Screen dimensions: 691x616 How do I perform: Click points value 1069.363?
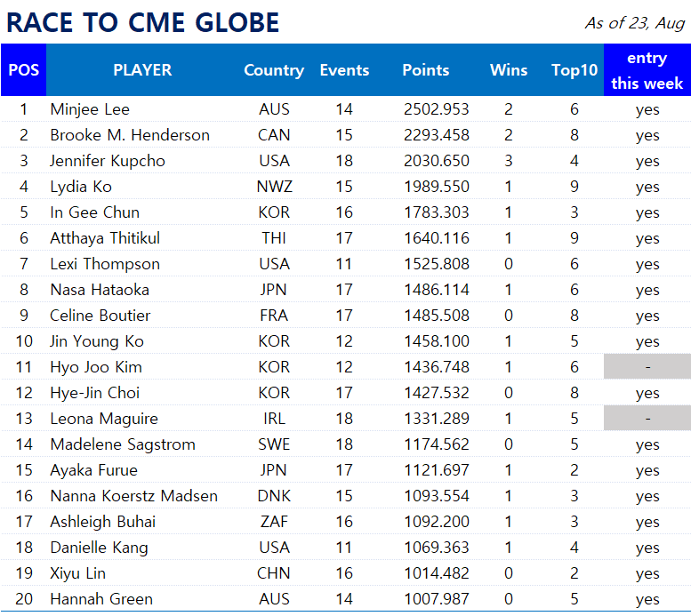[437, 548]
